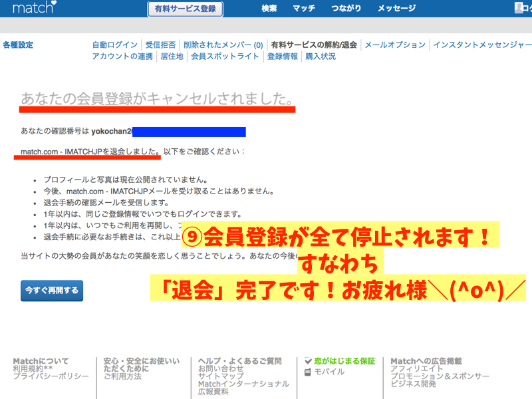Viewport: 532px width, 399px height.
Task: Click bullet 同じご登録情報でいつでもログインできます。
Action: 143,214
